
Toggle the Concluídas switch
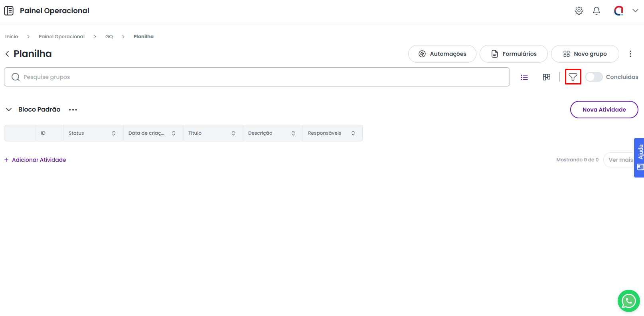(594, 77)
